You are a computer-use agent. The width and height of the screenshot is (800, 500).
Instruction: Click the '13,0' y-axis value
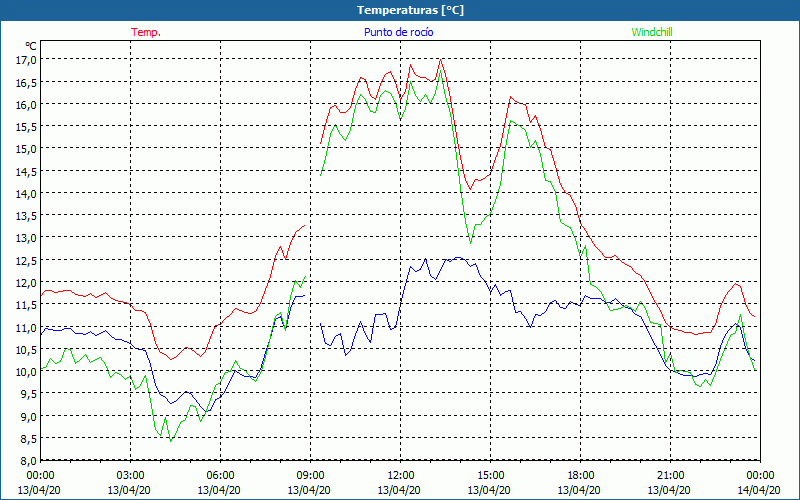27,238
